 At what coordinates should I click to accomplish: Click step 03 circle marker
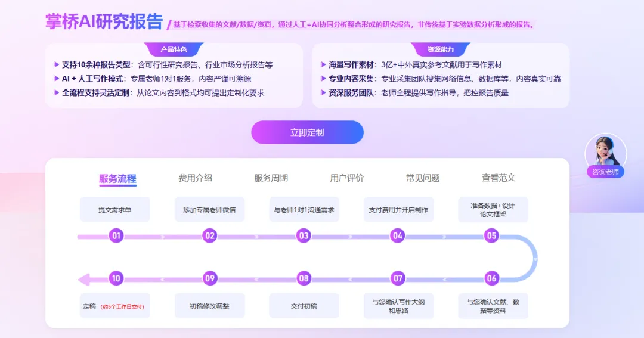(x=304, y=235)
